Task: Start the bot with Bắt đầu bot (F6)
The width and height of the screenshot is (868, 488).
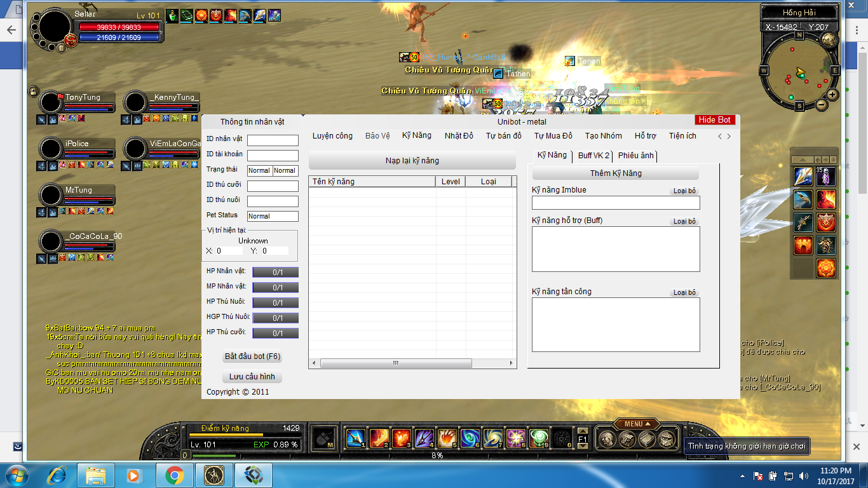Action: [x=252, y=356]
